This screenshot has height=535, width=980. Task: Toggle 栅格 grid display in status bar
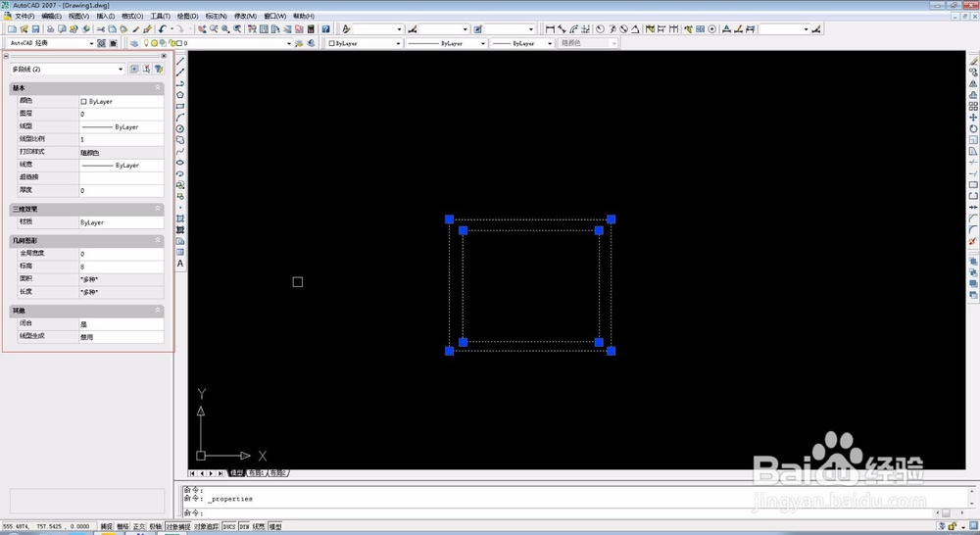123,527
